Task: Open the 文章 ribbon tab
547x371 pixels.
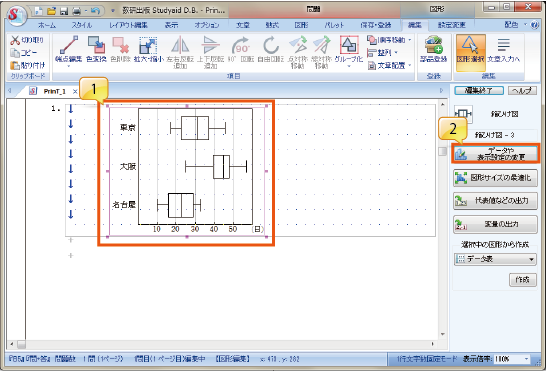Action: coord(243,25)
